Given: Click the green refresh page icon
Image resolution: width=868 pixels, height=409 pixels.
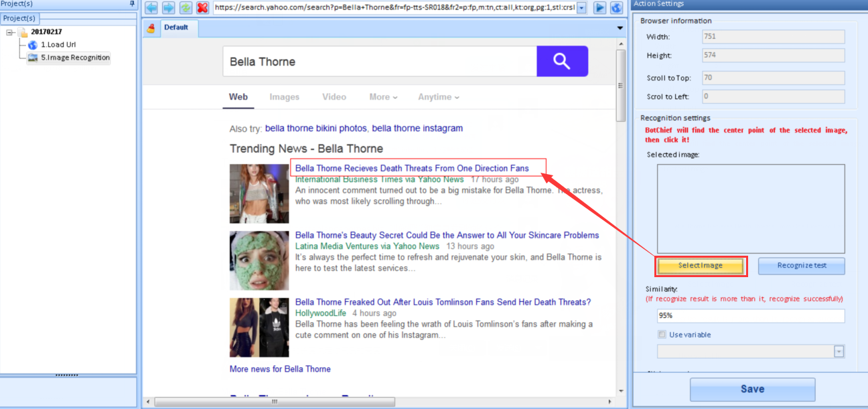Looking at the screenshot, I should click(186, 7).
